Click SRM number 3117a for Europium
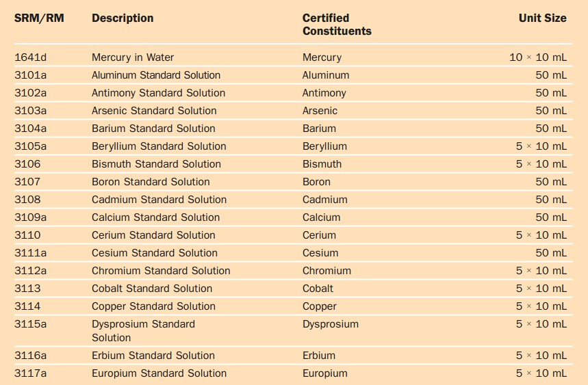 (30, 373)
